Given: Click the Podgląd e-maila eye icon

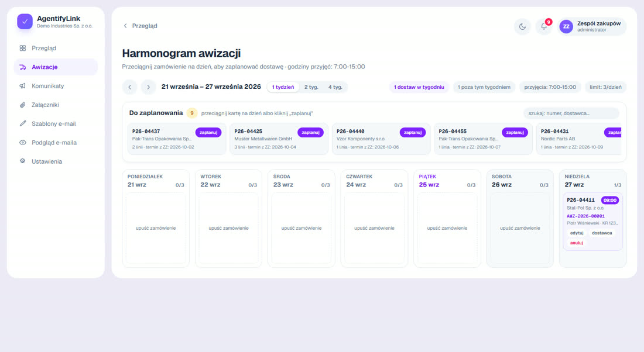Looking at the screenshot, I should pos(23,142).
